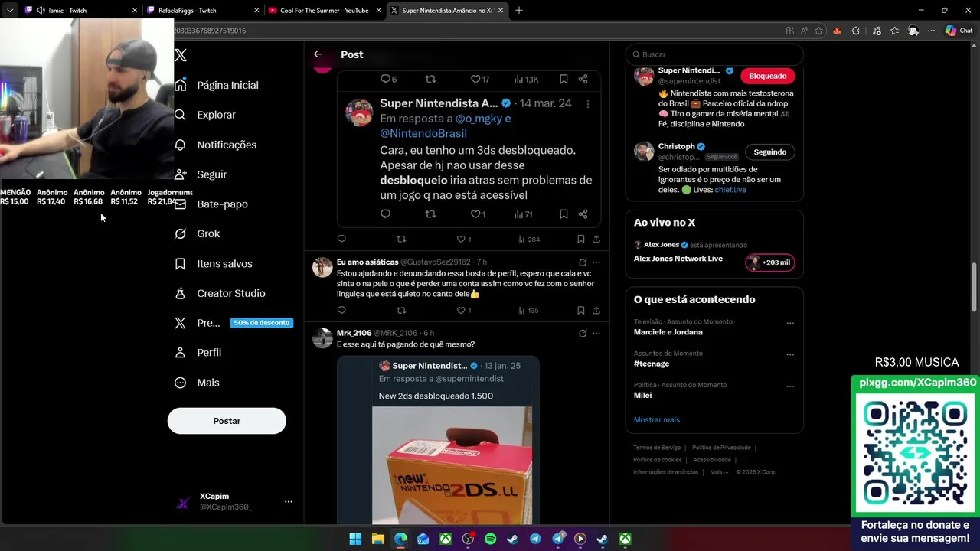The image size is (980, 551).
Task: Like the quoted 3ds desbloqueado post
Action: pos(475,214)
